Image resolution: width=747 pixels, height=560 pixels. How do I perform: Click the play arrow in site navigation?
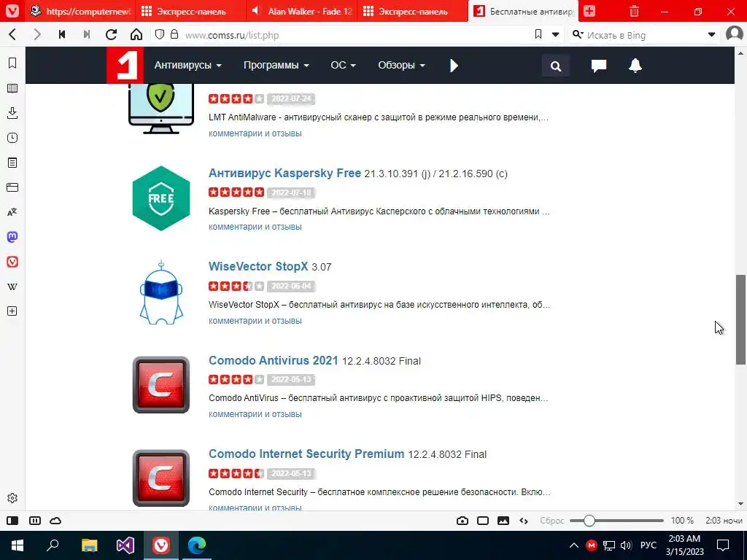454,66
